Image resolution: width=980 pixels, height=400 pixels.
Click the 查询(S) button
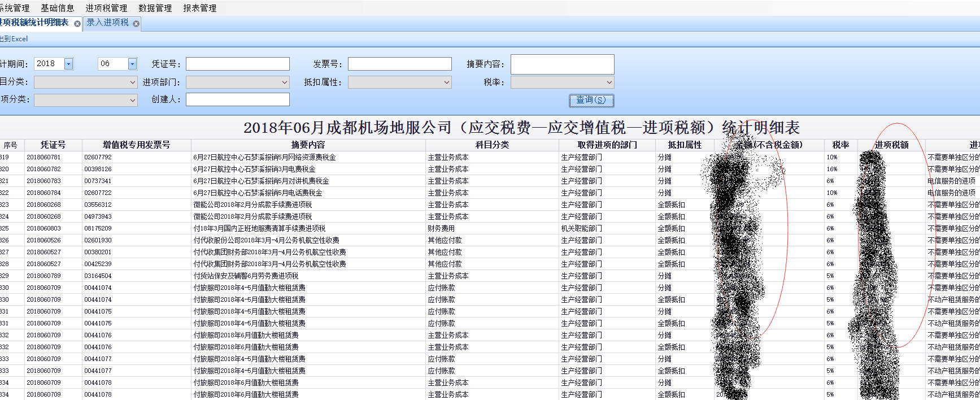click(x=591, y=100)
